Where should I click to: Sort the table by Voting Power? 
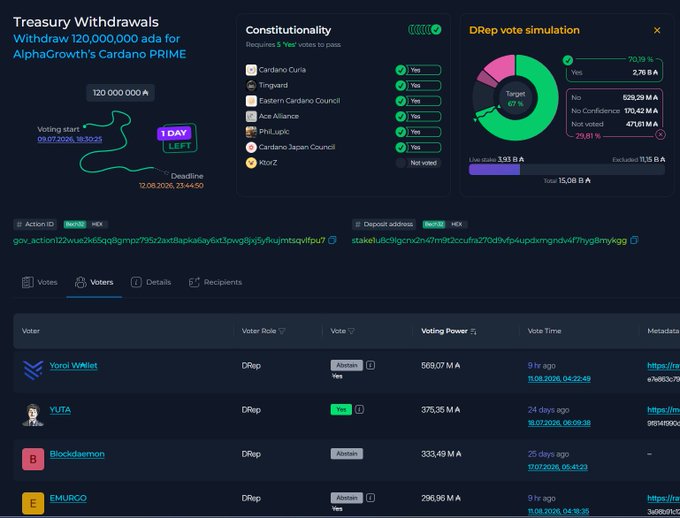449,331
